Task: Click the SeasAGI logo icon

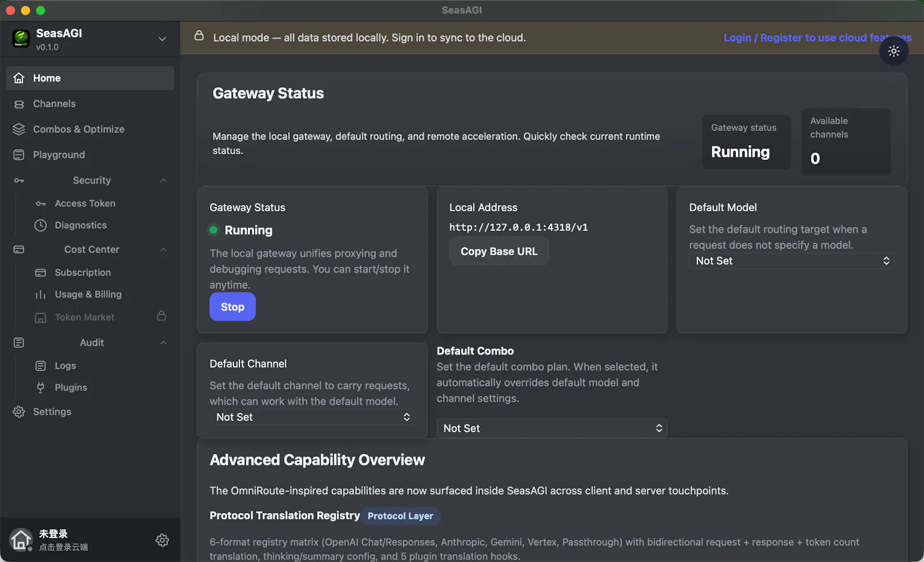Action: [x=21, y=39]
